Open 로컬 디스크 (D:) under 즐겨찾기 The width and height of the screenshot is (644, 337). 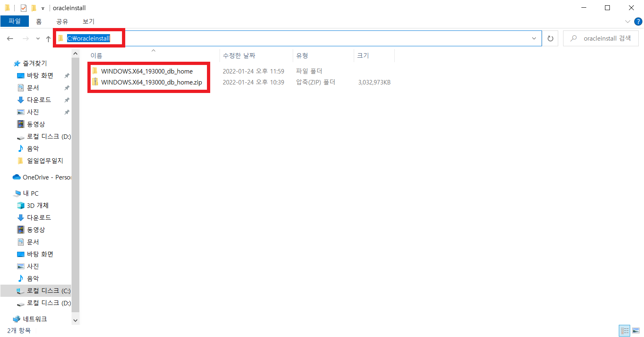click(49, 136)
